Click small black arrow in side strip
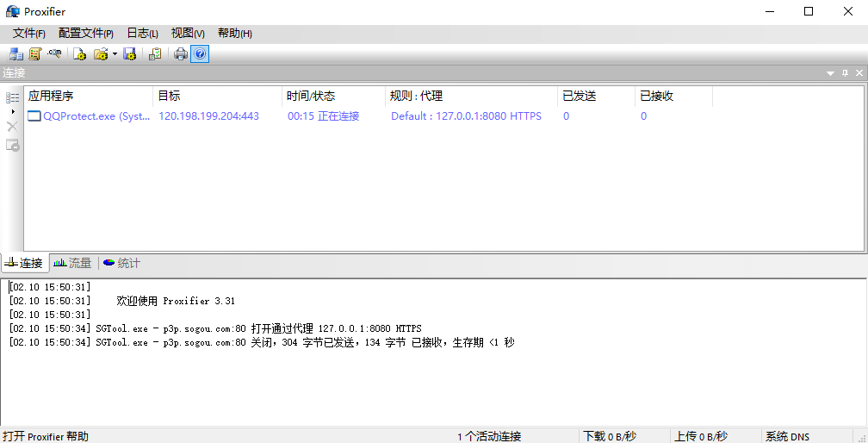 pos(13,111)
